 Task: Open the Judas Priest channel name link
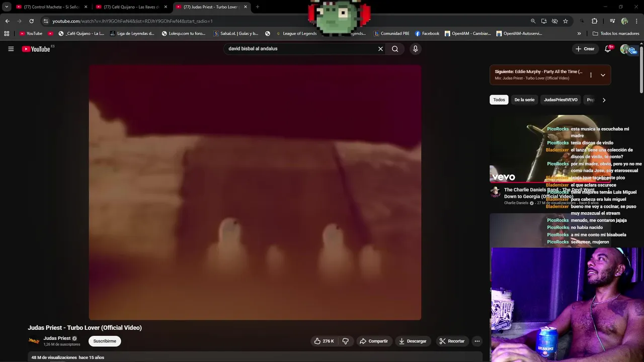[57, 338]
